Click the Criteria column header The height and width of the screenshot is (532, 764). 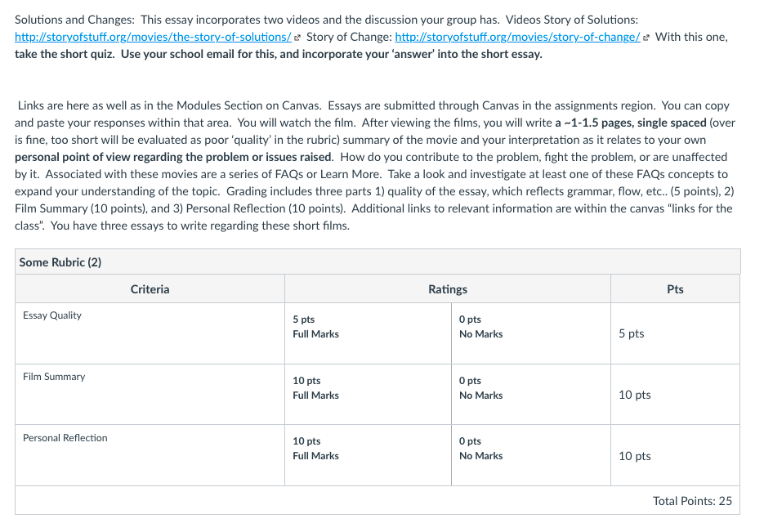pyautogui.click(x=150, y=289)
